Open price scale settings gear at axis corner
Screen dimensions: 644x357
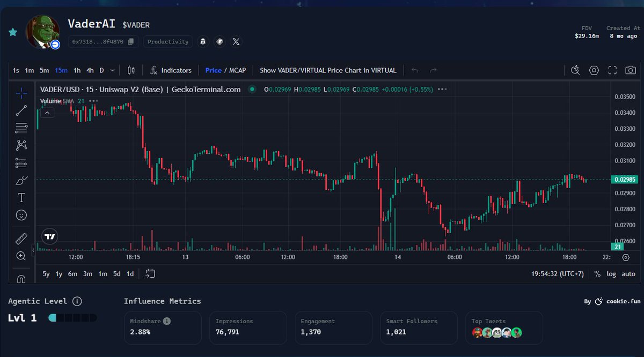[626, 257]
